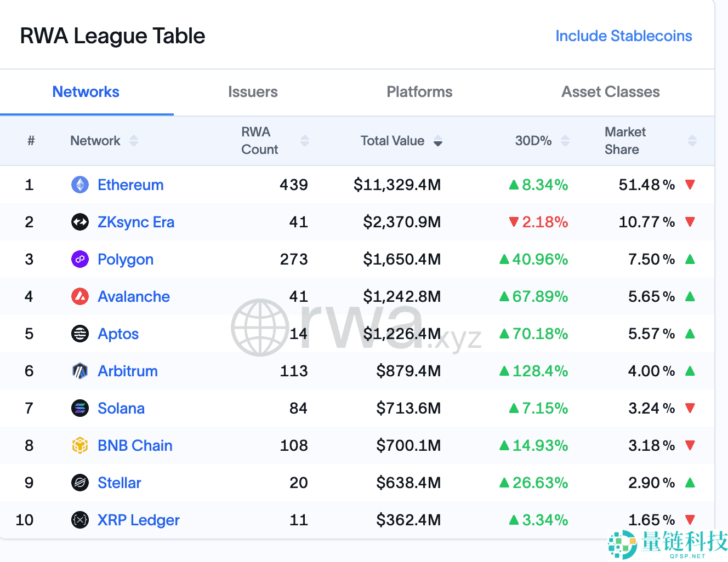Viewport: 728px width, 562px height.
Task: Click the Ethereum network logo icon
Action: pos(80,185)
